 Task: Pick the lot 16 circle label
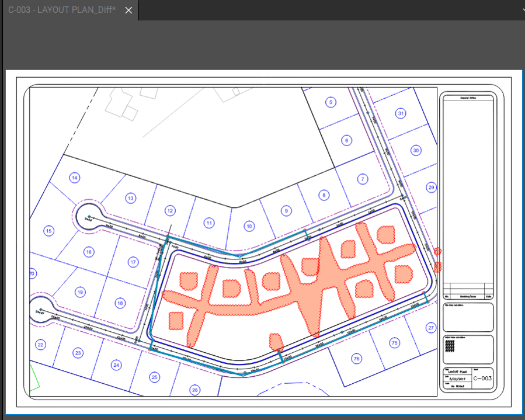click(89, 252)
